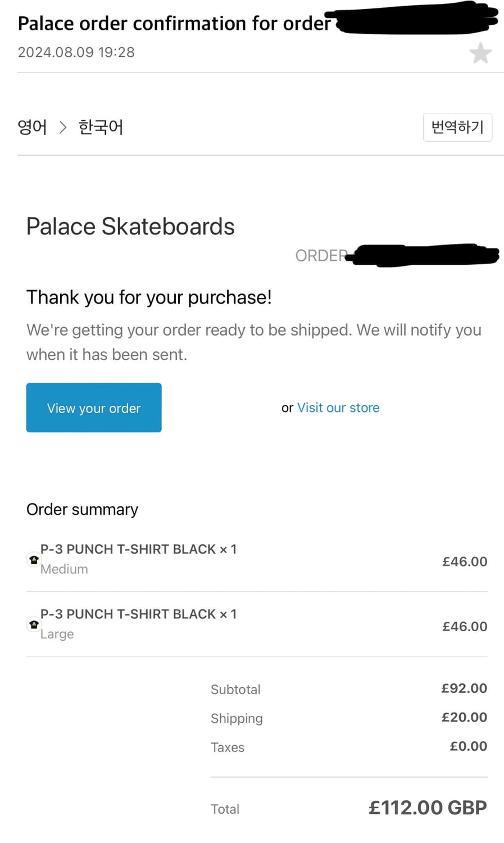Select 영어 source language

click(33, 127)
